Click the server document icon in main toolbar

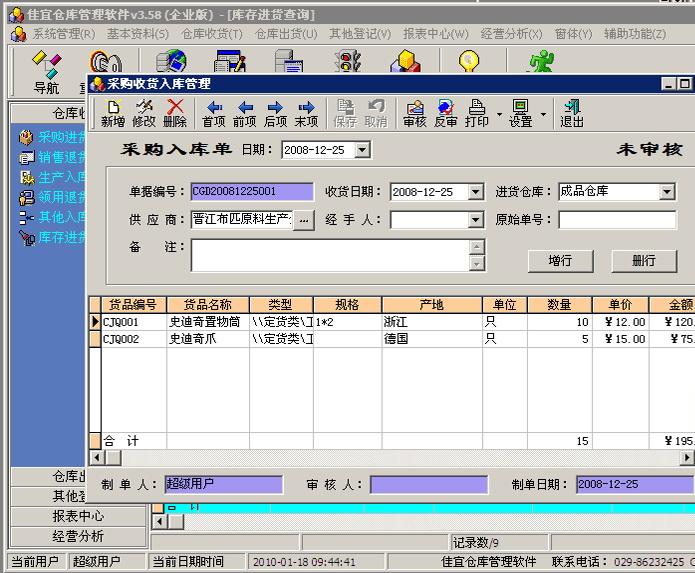coord(289,61)
